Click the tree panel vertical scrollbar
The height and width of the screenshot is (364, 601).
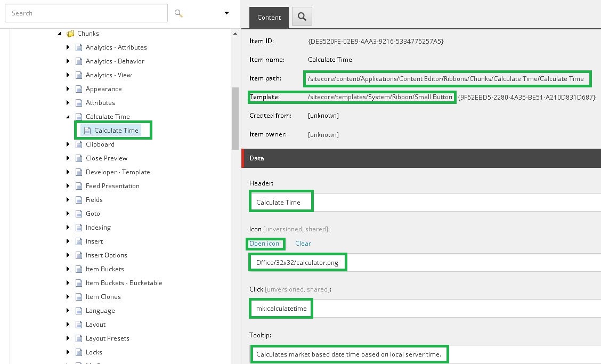[x=235, y=118]
